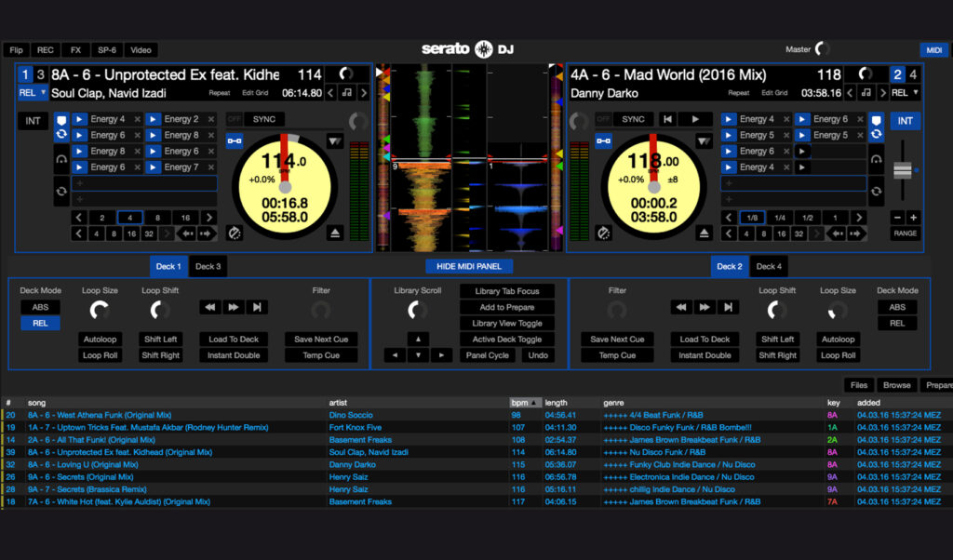Open the saved loops tab on deck 2
The height and width of the screenshot is (560, 953).
876,191
